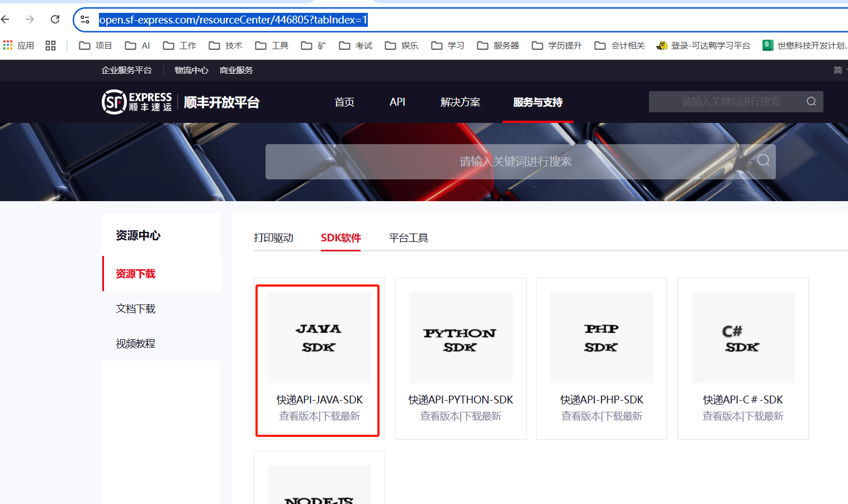Image resolution: width=848 pixels, height=504 pixels.
Task: Click the 快递API-PYTHON-SDK title
Action: point(461,400)
